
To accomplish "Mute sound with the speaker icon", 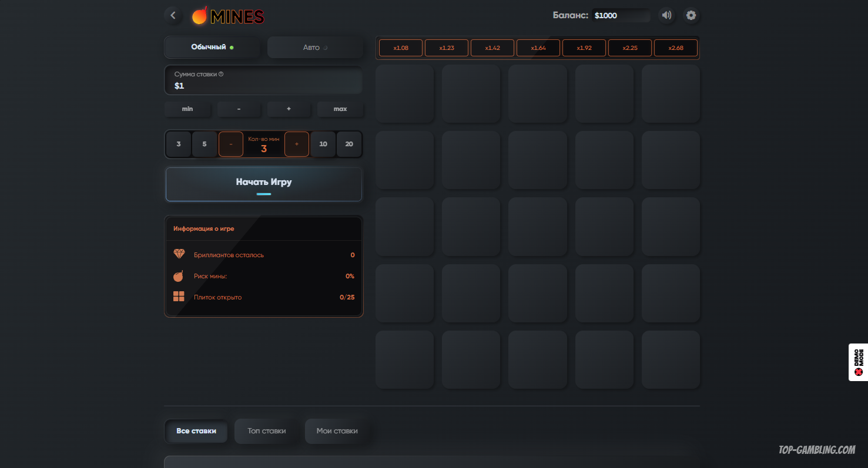I will click(666, 15).
